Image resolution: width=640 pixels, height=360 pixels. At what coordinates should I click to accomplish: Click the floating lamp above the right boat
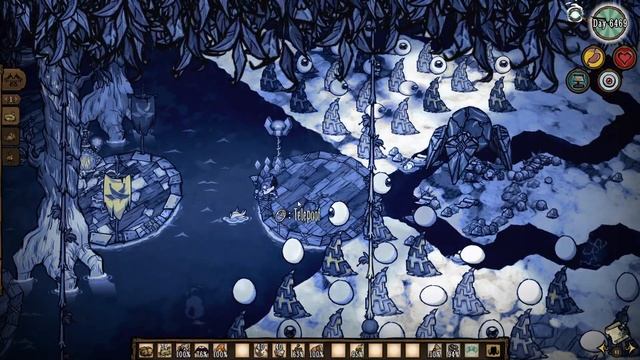[x=278, y=127]
